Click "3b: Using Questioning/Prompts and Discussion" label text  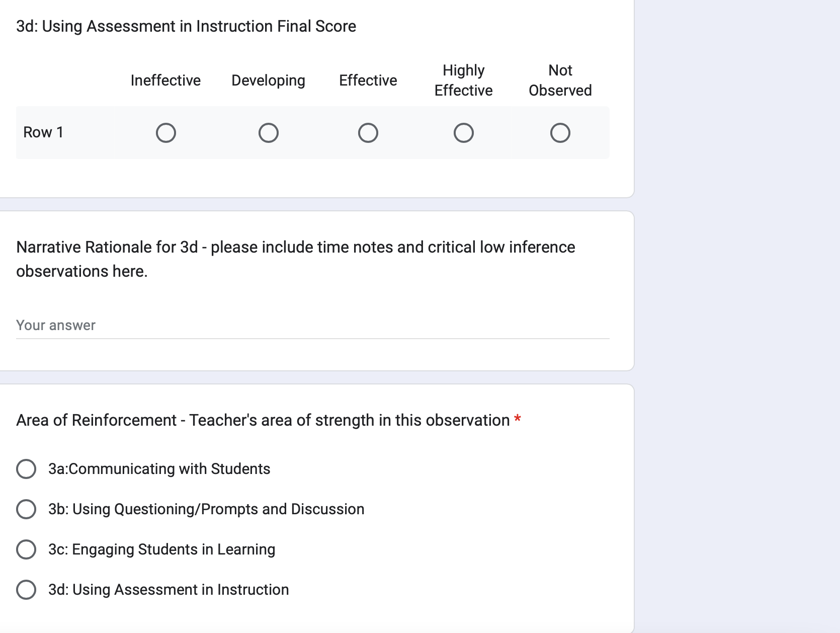[206, 509]
